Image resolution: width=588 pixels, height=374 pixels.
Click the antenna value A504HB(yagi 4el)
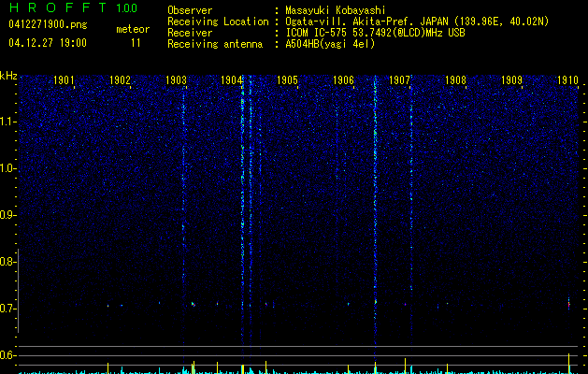click(330, 44)
